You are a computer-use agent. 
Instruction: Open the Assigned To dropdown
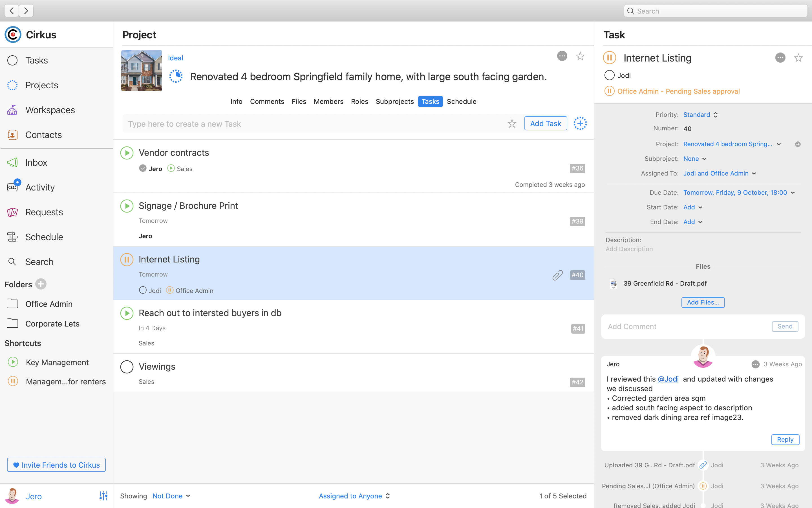pyautogui.click(x=720, y=174)
